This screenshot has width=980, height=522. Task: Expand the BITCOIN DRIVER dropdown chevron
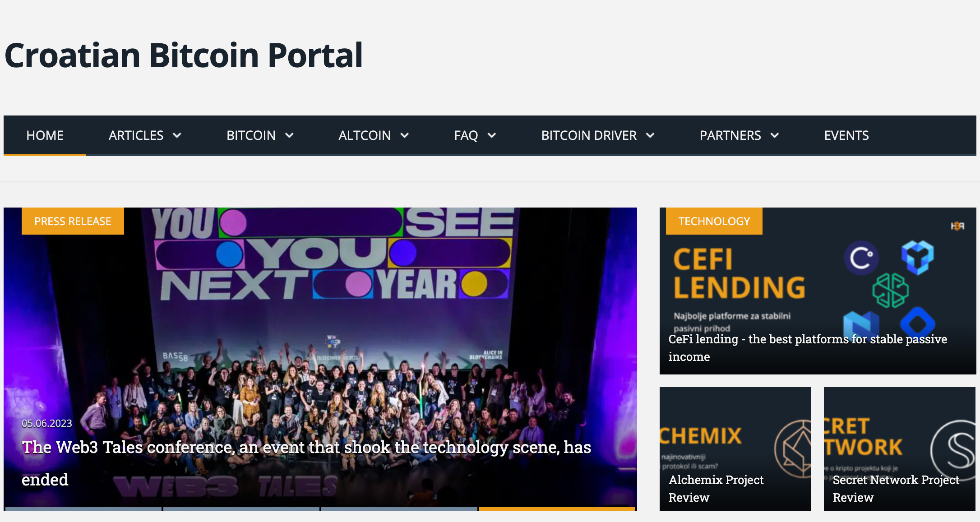tap(650, 135)
